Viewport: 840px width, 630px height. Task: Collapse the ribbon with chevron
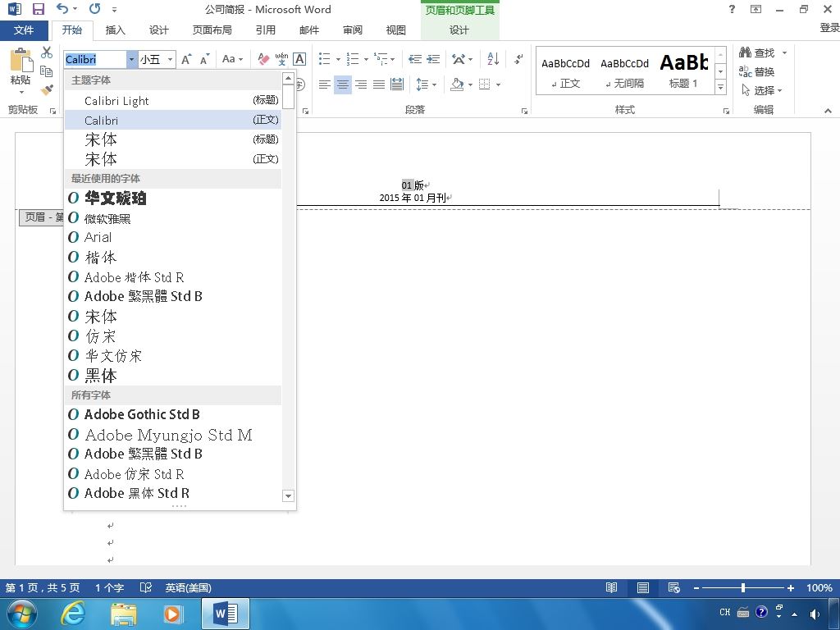(x=829, y=111)
